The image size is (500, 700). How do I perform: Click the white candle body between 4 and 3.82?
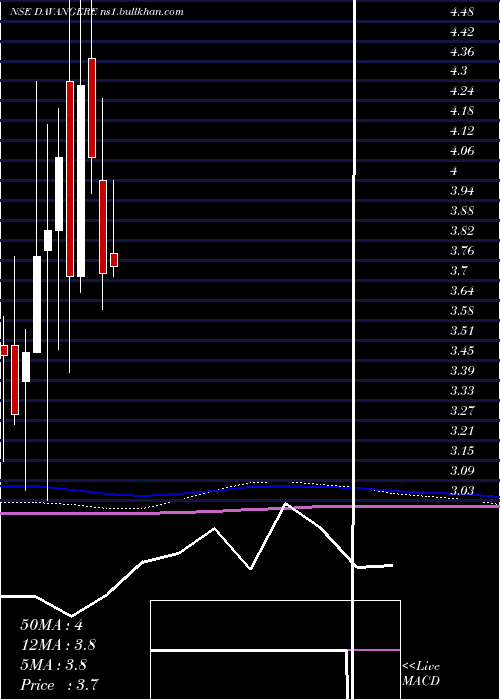point(59,194)
